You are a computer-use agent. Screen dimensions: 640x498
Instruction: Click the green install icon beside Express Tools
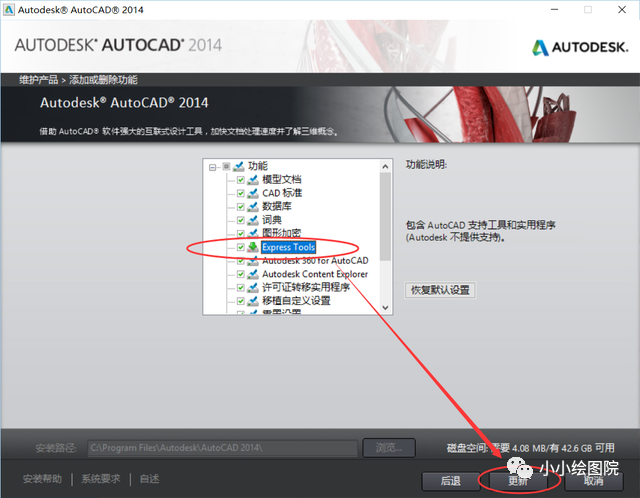click(x=253, y=247)
